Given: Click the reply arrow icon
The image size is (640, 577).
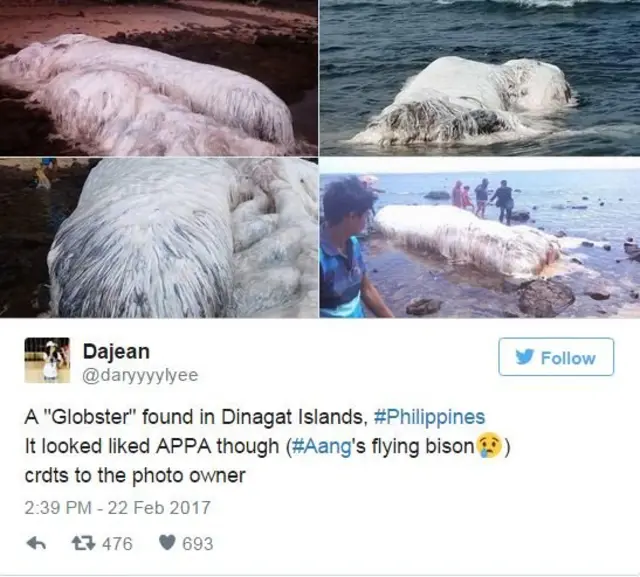Looking at the screenshot, I should pyautogui.click(x=36, y=543).
